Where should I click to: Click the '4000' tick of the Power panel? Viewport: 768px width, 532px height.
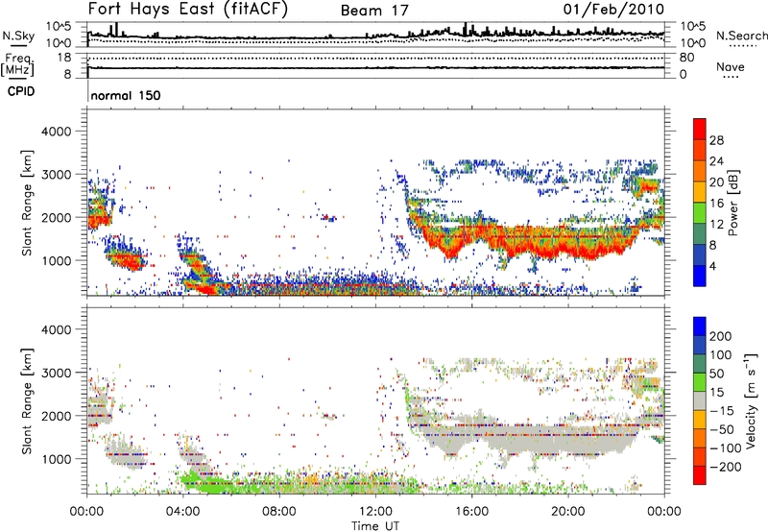[57, 132]
